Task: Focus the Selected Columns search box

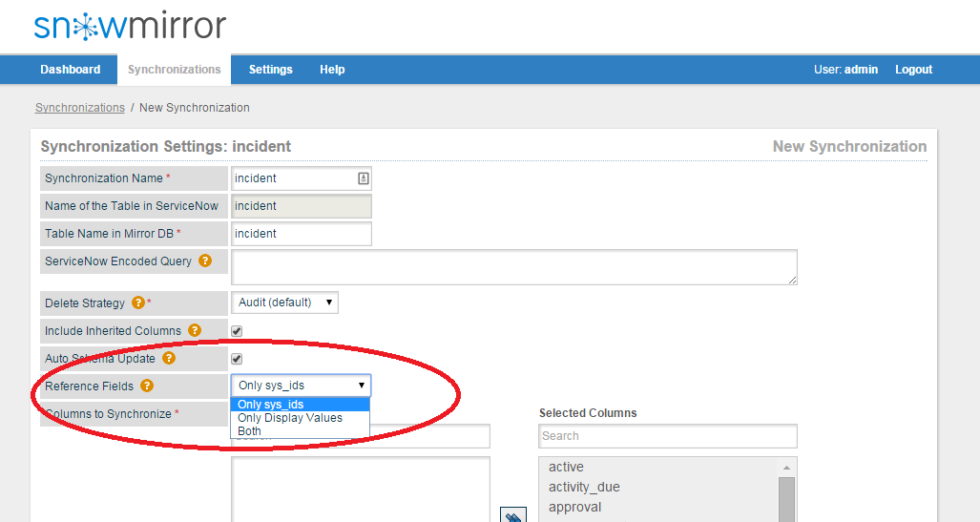Action: click(668, 436)
